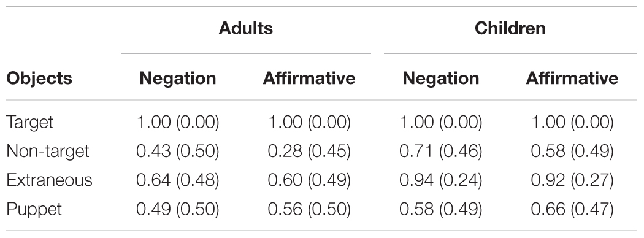This screenshot has height=238, width=644.
Task: Click the 0.64 (0.48) cell
Action: pos(178,180)
